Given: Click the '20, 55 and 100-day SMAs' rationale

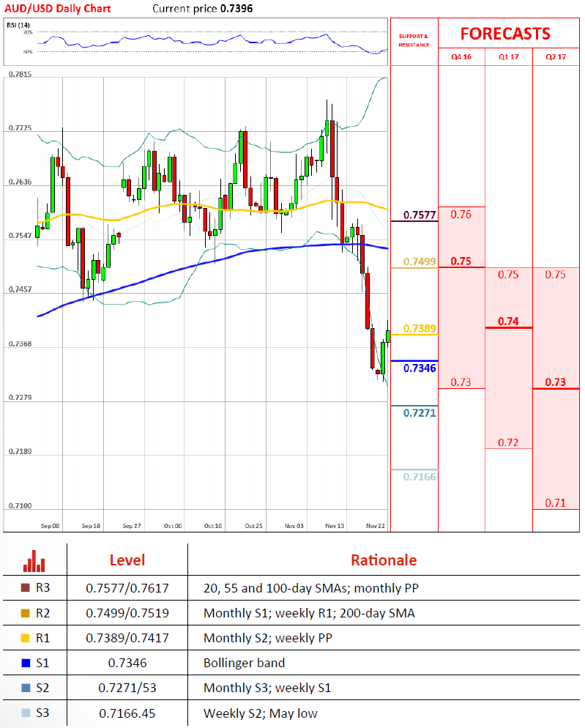Looking at the screenshot, I should click(x=311, y=588).
